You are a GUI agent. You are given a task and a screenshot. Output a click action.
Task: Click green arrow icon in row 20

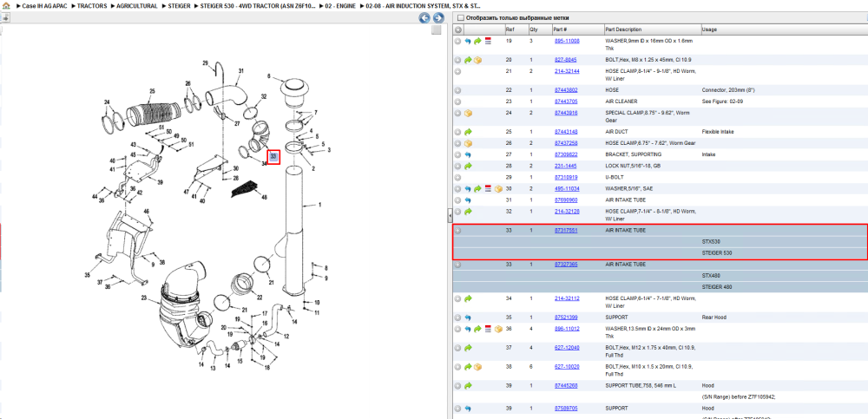coord(468,60)
